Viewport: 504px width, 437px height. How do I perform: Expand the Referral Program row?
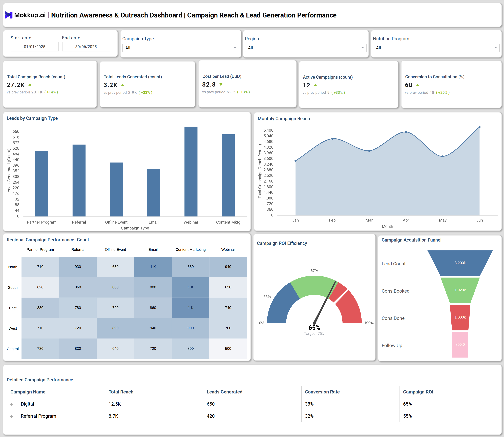(x=11, y=416)
